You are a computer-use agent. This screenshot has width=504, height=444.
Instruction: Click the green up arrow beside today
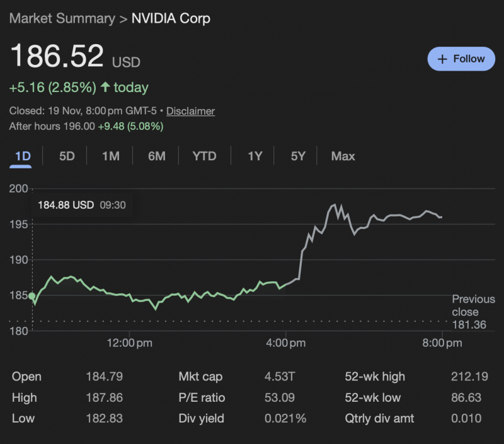click(x=105, y=87)
